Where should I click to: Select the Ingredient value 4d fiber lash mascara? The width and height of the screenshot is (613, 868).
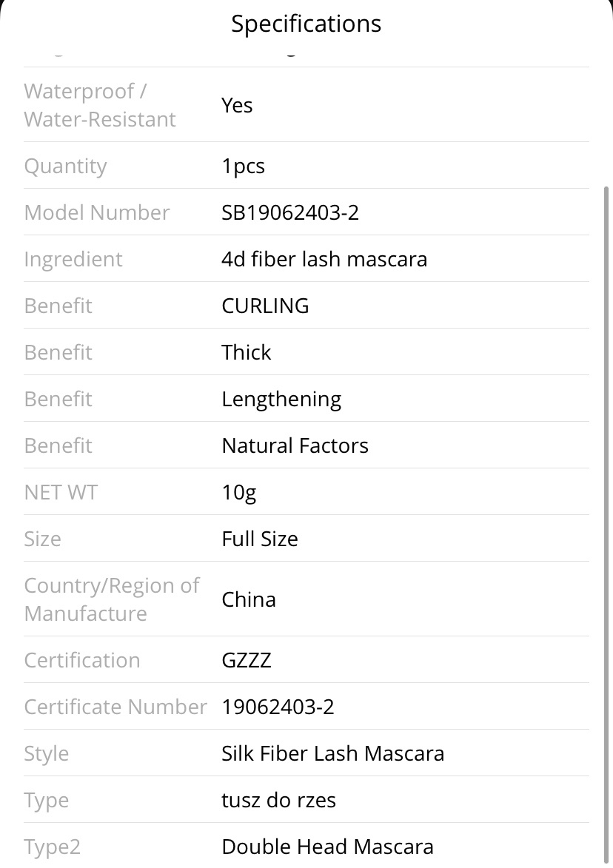click(324, 259)
